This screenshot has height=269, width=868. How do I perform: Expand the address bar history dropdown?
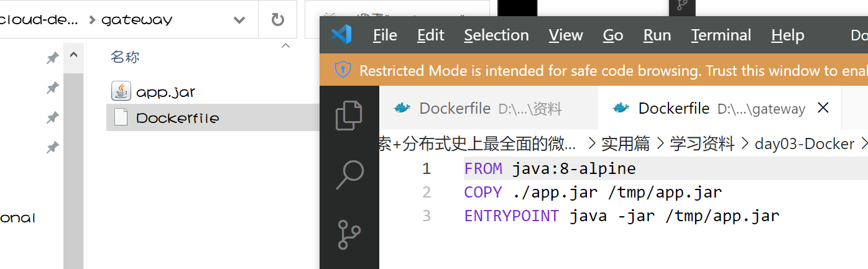point(239,19)
